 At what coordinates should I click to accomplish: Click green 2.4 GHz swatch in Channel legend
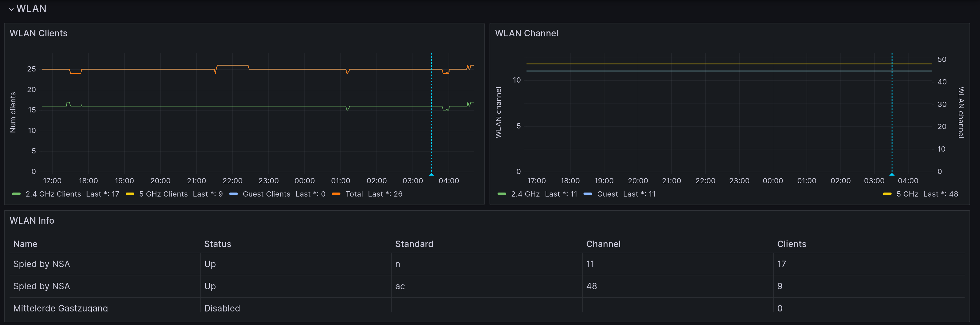[502, 194]
